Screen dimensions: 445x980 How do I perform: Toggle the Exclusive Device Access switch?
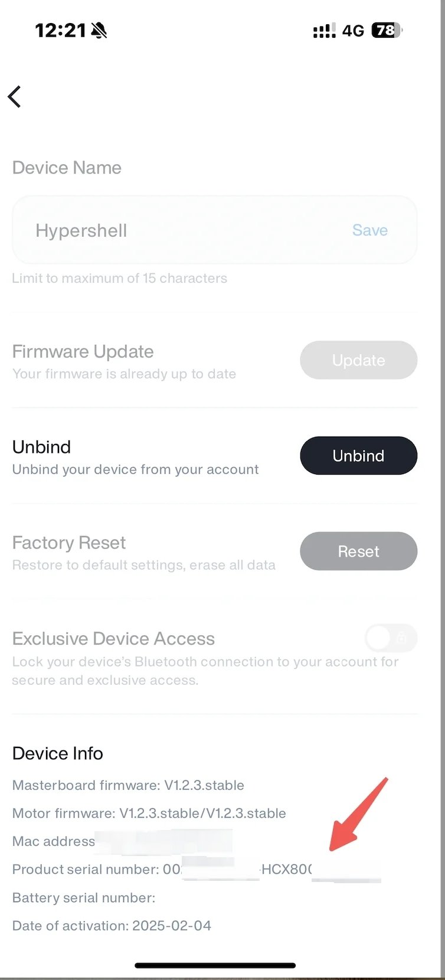(391, 638)
